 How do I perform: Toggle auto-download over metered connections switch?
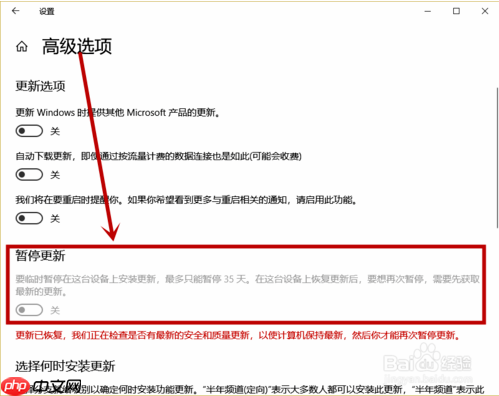pos(29,174)
